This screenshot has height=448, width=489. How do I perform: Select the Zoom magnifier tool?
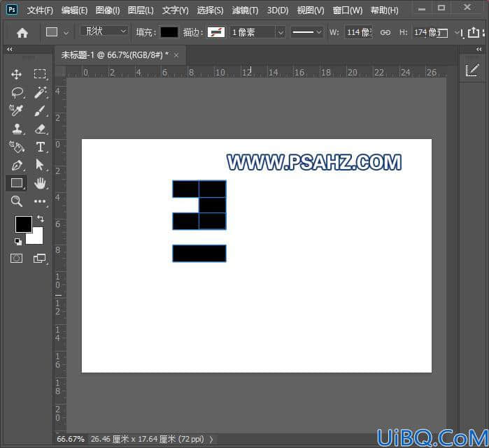pos(17,201)
